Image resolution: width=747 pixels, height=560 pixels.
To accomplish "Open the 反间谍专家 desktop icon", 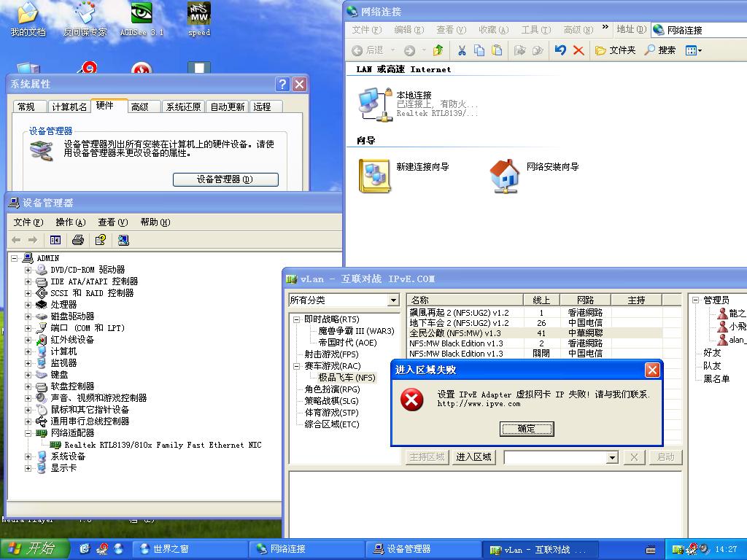I will [85, 19].
